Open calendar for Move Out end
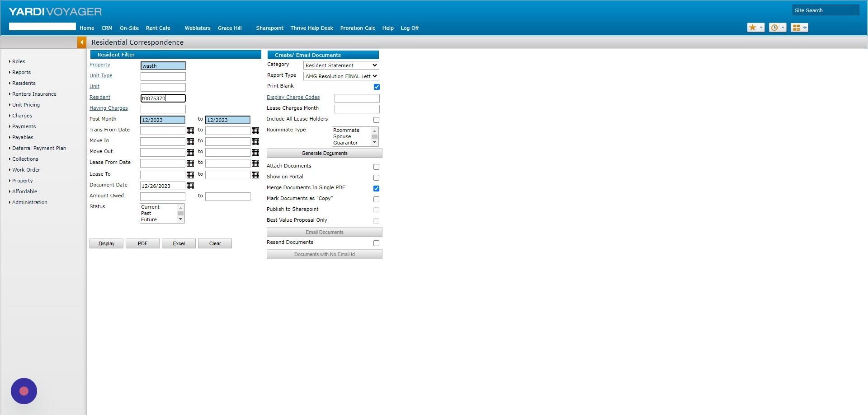Viewport: 868px width, 415px height. point(255,152)
